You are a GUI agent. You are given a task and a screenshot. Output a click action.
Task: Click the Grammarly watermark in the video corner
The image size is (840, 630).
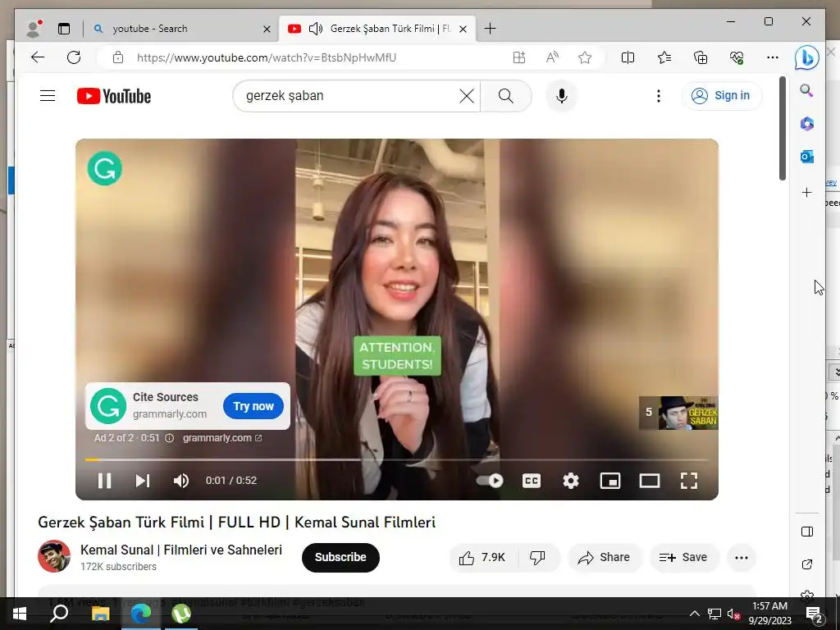coord(105,168)
